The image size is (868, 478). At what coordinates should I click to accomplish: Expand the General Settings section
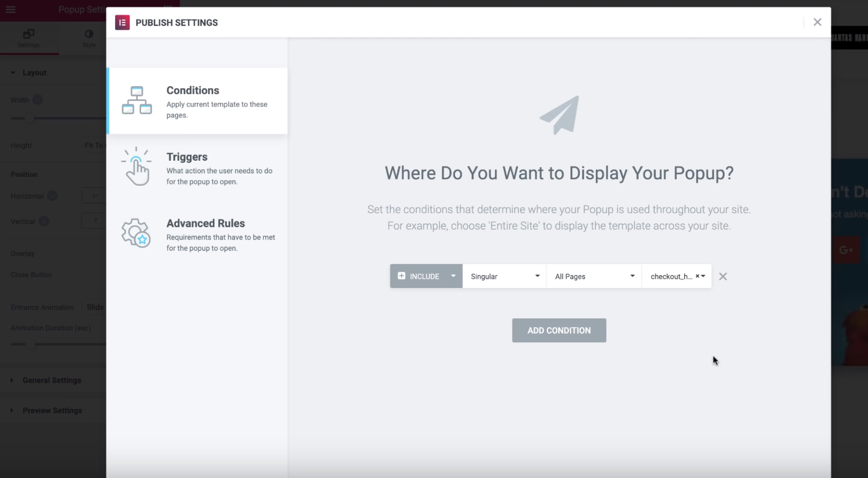click(52, 380)
